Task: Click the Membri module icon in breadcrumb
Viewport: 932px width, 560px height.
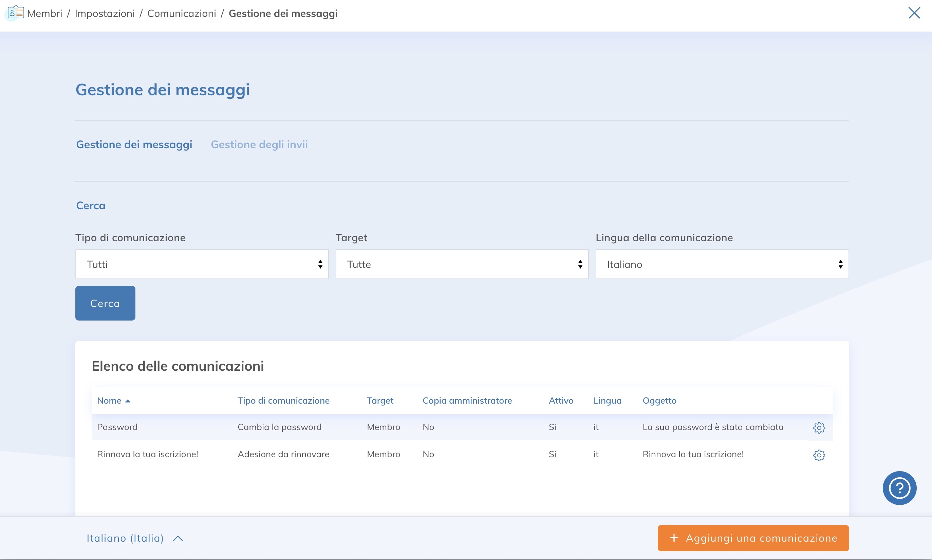Action: (x=16, y=13)
